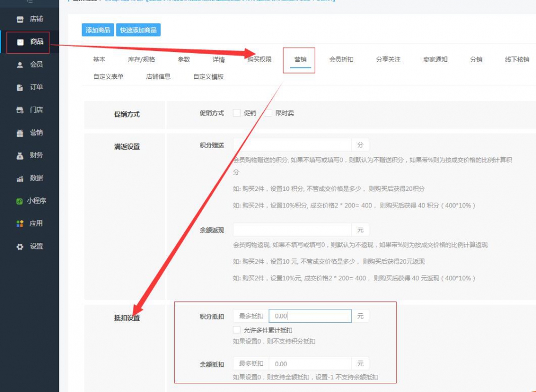This screenshot has width=536, height=392.
Task: Open the 详情 tab
Action: (x=219, y=60)
